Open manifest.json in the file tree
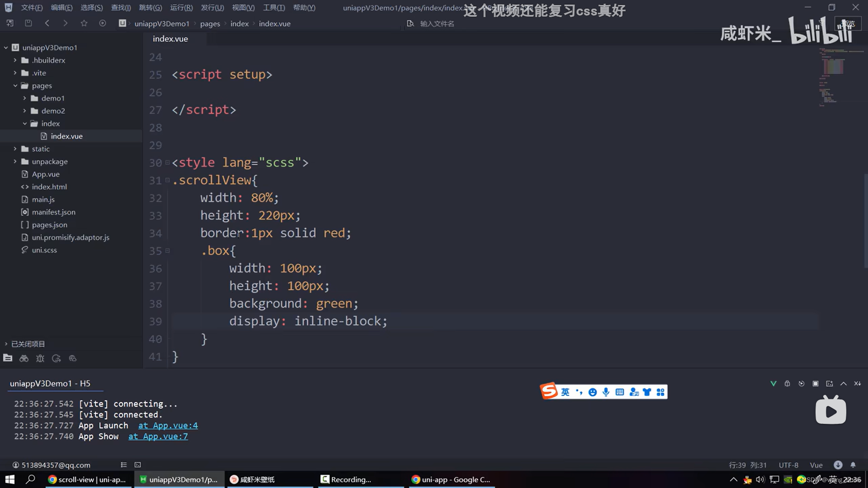The image size is (868, 488). tap(53, 212)
